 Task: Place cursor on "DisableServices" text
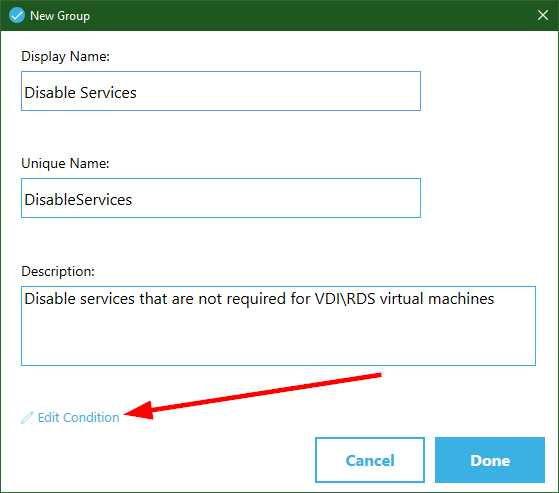(78, 200)
